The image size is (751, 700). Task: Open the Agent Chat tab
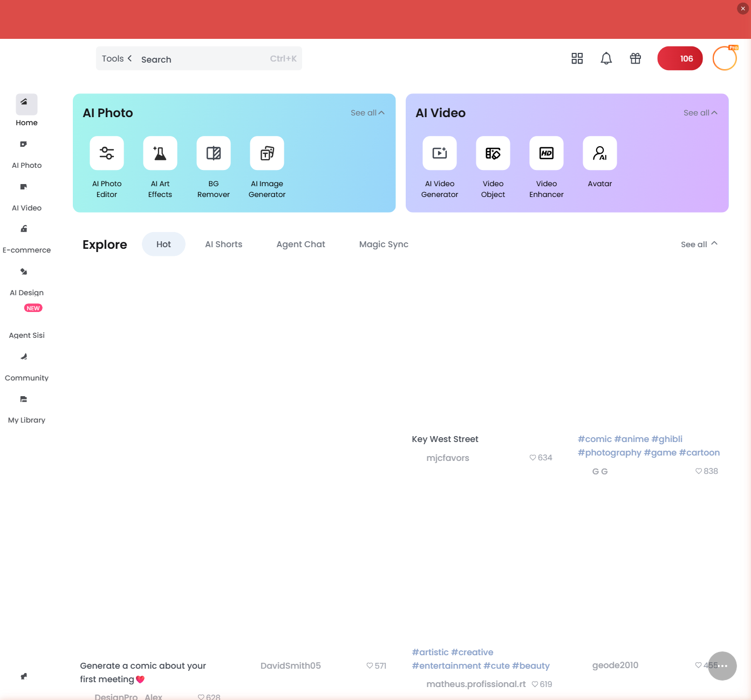301,244
